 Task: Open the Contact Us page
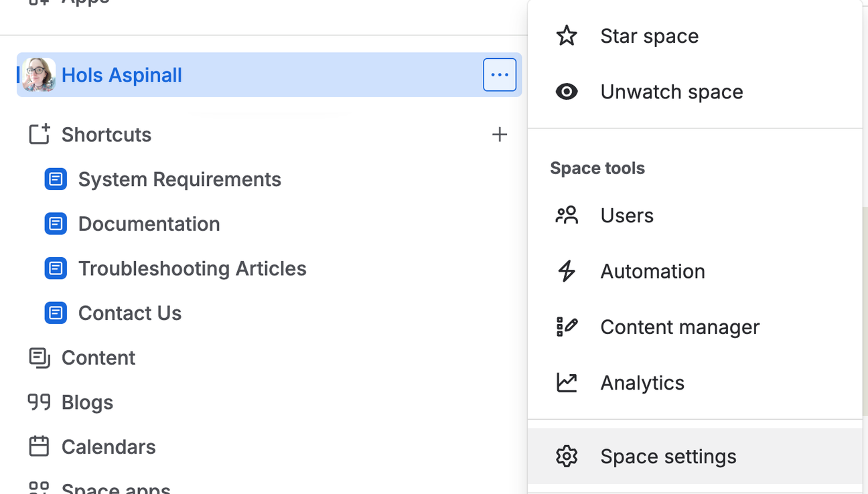[129, 313]
